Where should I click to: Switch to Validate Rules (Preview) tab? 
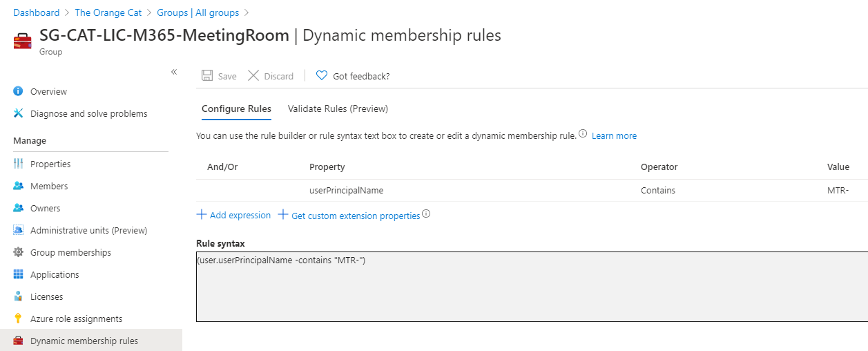click(x=338, y=108)
